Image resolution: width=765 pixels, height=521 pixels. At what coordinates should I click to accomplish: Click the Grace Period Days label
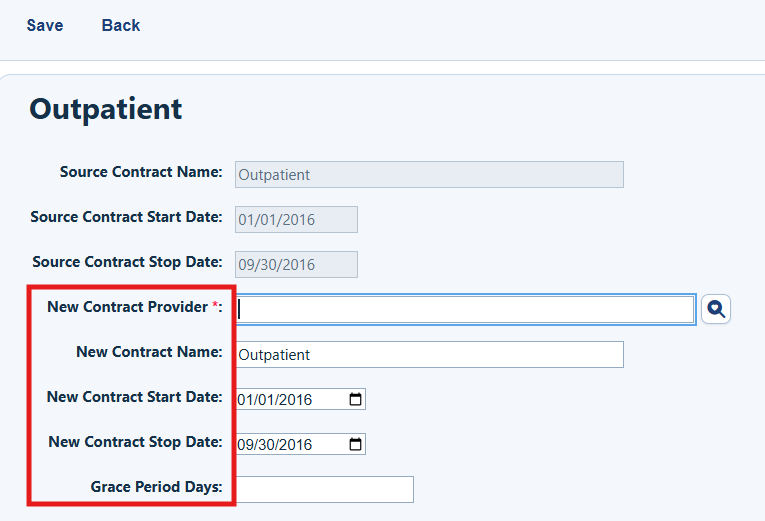(x=157, y=486)
